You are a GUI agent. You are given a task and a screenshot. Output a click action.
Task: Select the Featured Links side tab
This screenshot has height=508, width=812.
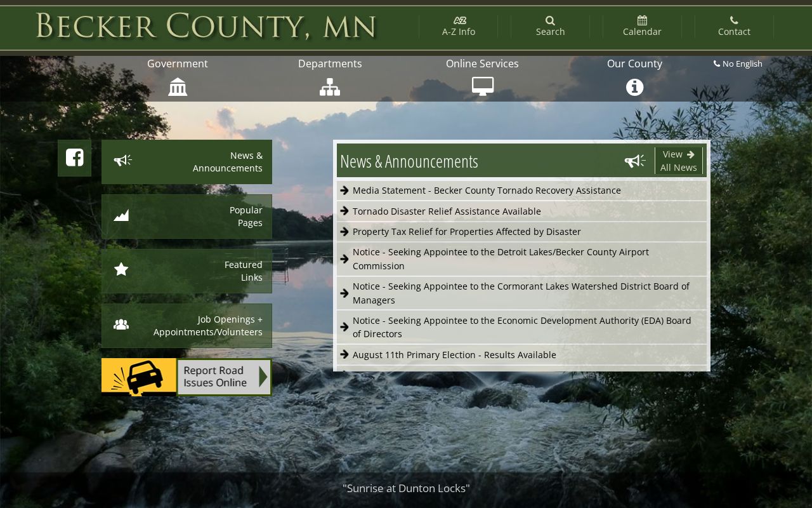coord(187,271)
